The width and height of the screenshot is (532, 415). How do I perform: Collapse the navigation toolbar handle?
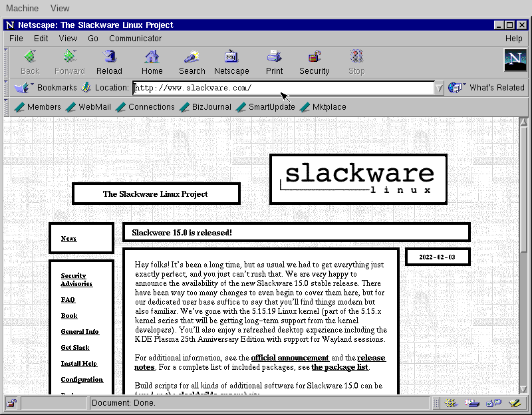coord(6,63)
